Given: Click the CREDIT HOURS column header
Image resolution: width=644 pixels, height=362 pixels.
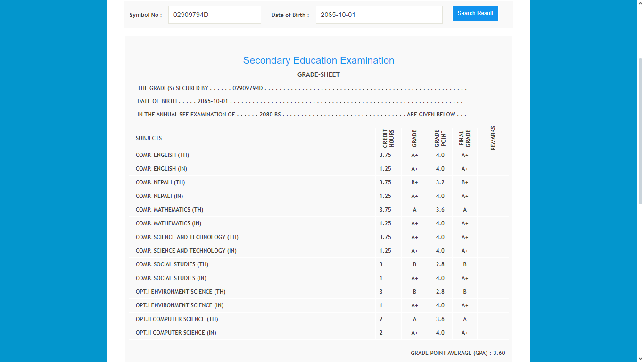Looking at the screenshot, I should tap(388, 138).
